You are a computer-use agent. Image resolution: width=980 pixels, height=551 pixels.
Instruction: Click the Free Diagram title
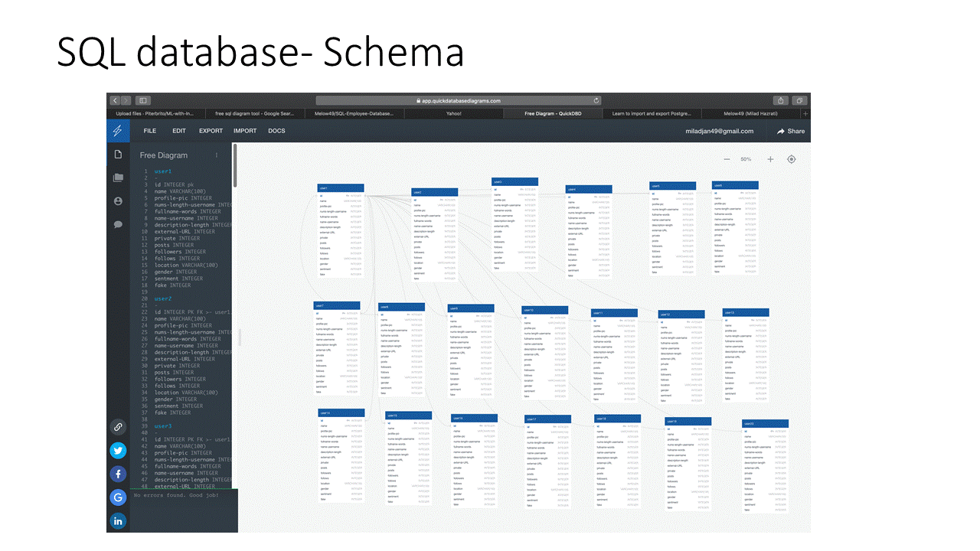[164, 155]
